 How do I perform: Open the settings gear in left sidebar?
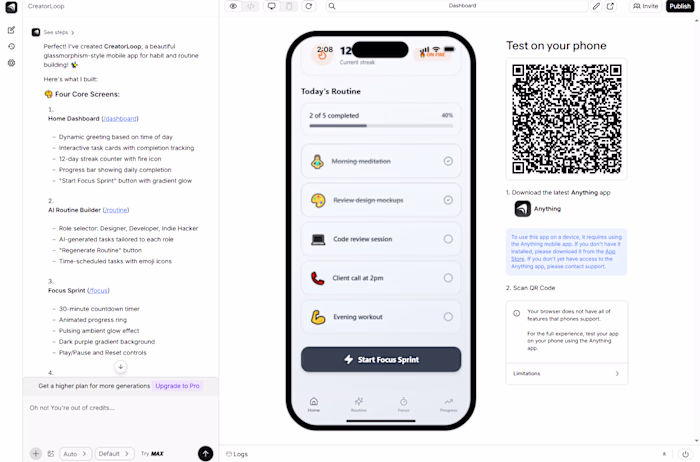[x=11, y=63]
